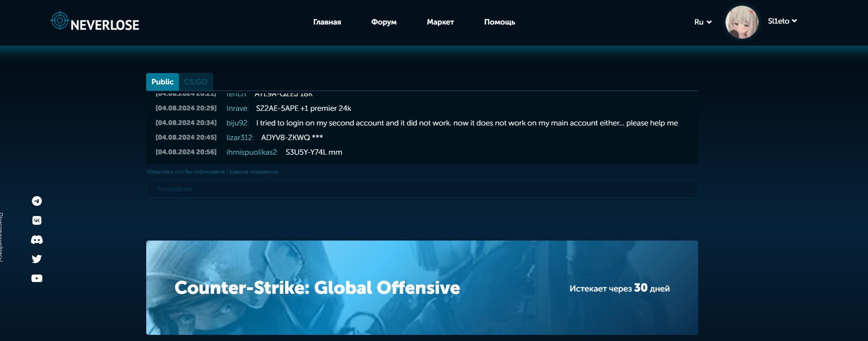The width and height of the screenshot is (868, 341).
Task: Click the user avatar picture
Action: pos(742,22)
